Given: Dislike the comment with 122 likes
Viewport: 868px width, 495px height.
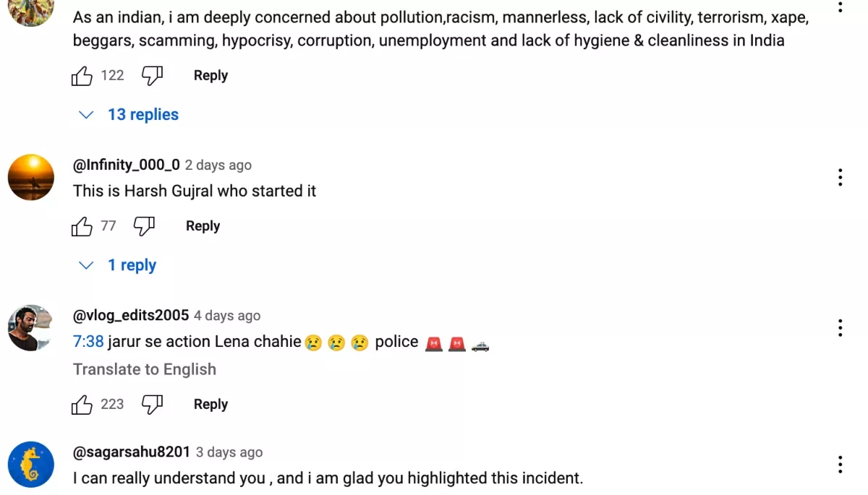Looking at the screenshot, I should [x=152, y=76].
